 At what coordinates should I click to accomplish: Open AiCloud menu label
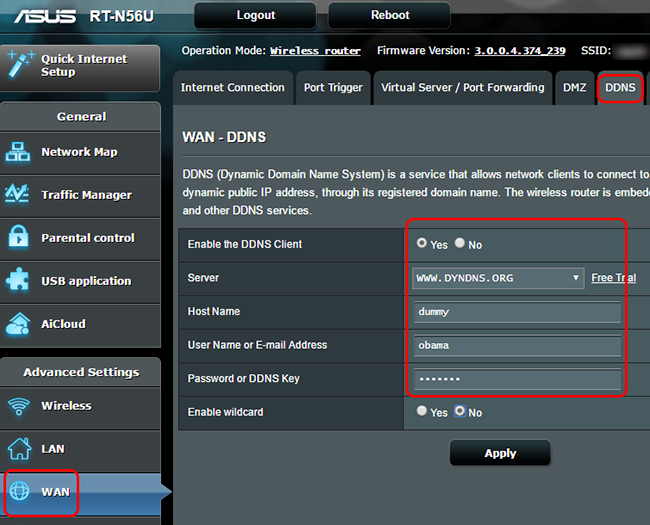63,324
